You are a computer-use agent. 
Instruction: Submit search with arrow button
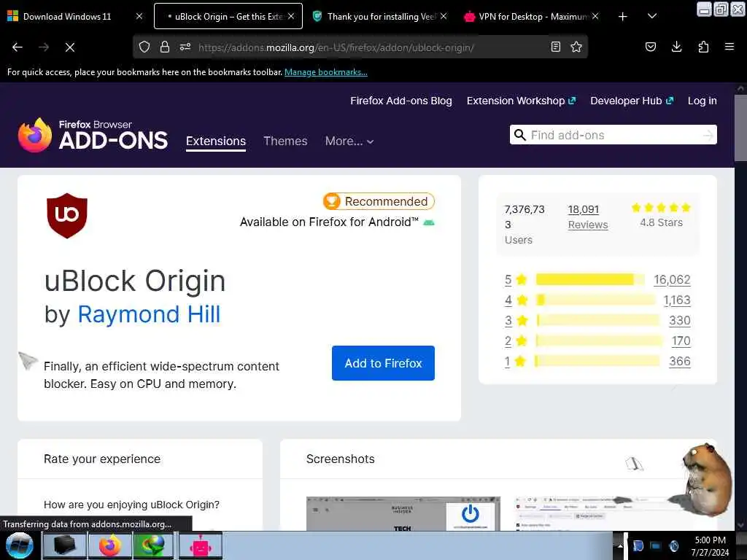point(708,135)
